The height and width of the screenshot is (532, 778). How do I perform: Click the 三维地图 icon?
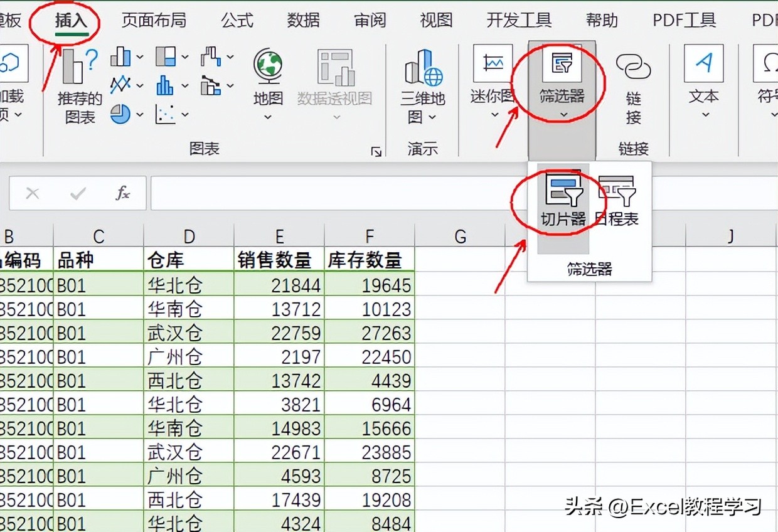[x=424, y=67]
